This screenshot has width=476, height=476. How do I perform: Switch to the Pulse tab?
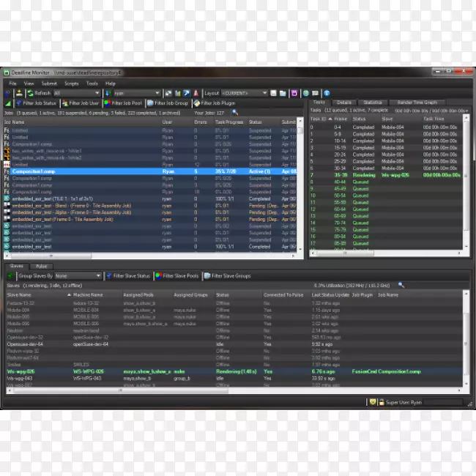tap(42, 267)
